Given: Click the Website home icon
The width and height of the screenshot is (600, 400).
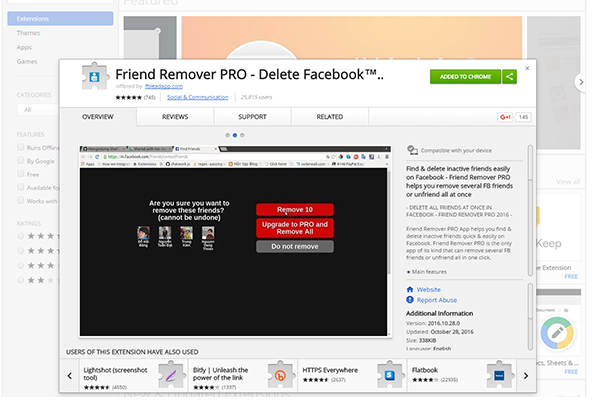Looking at the screenshot, I should [410, 289].
